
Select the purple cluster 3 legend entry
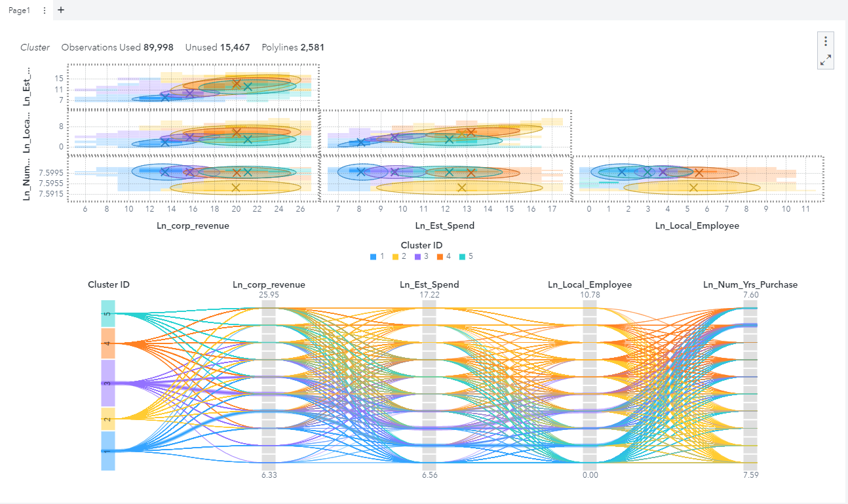pyautogui.click(x=421, y=256)
